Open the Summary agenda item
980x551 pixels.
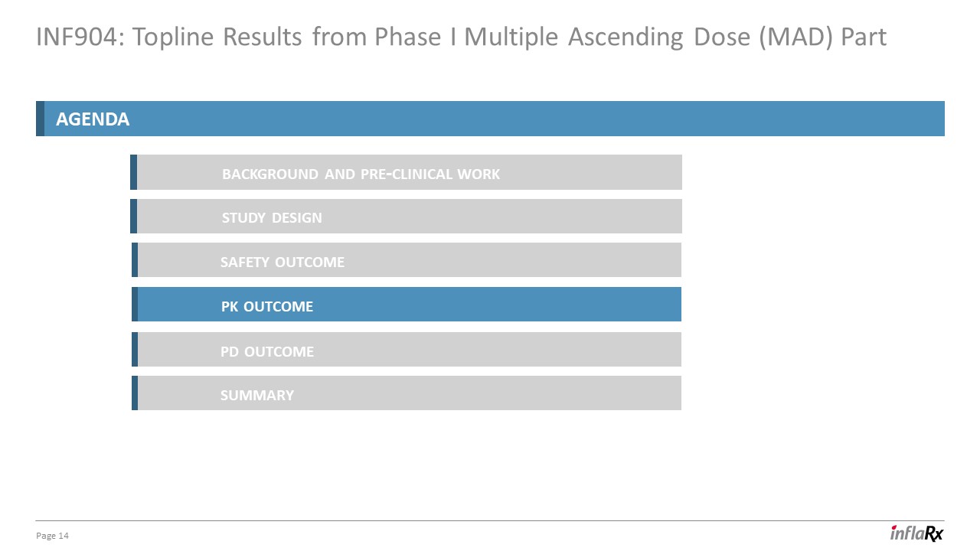pos(257,395)
